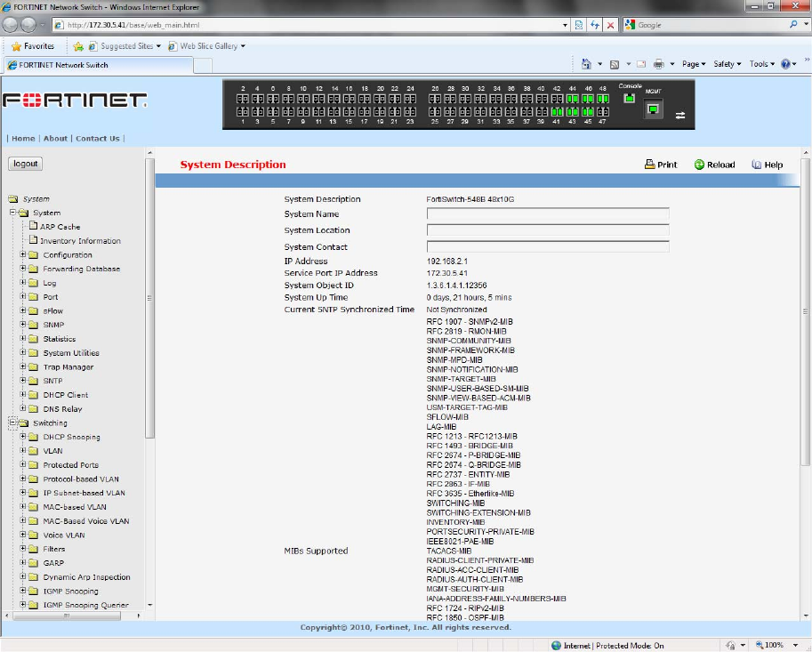Click the Fortinet logo
The height and width of the screenshot is (652, 812).
[75, 100]
